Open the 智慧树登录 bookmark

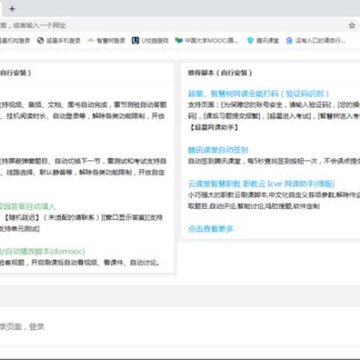(x=106, y=41)
